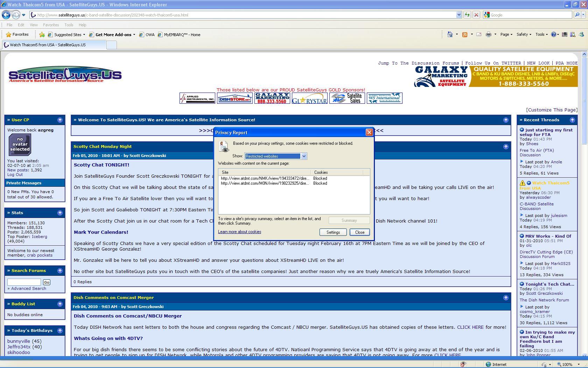Click the Research icon in the command bar
Image resolution: width=588 pixels, height=368 pixels.
pyautogui.click(x=573, y=34)
